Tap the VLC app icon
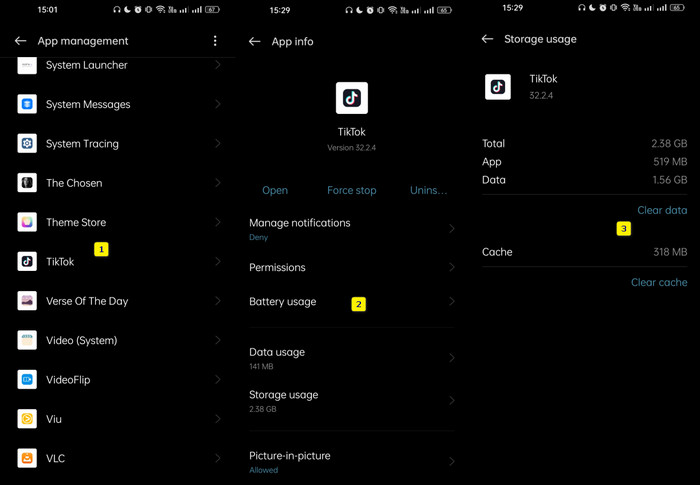Image resolution: width=700 pixels, height=485 pixels. click(27, 458)
